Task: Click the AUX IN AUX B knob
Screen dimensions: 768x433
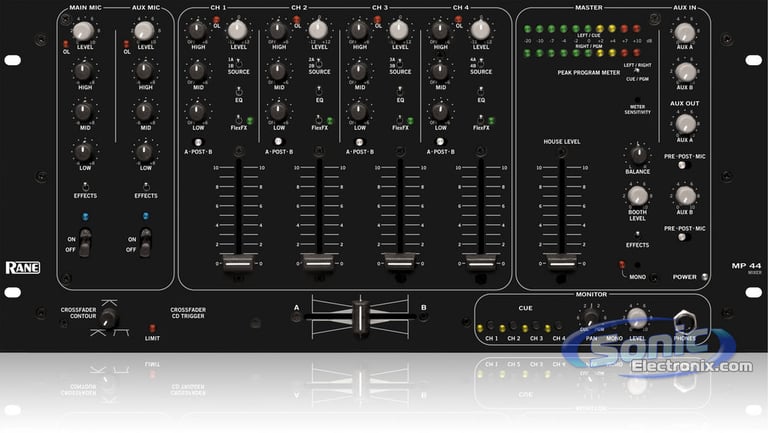Action: tap(685, 72)
